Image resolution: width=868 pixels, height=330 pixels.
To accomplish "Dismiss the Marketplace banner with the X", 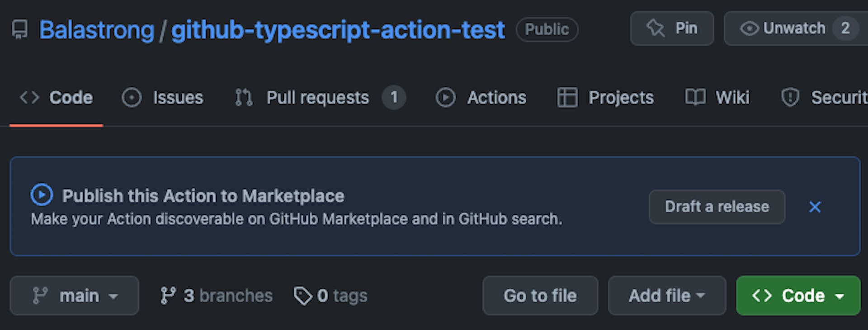I will (x=815, y=207).
